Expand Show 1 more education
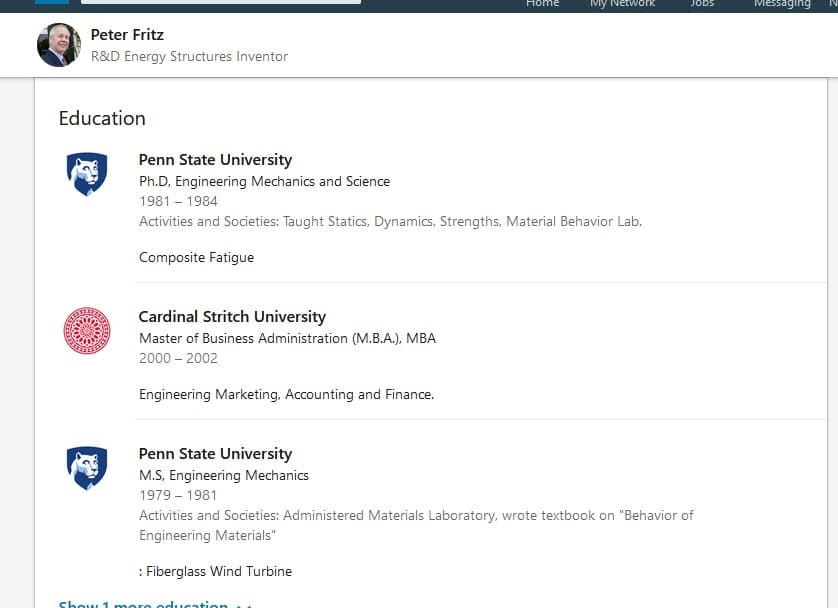 [x=155, y=604]
